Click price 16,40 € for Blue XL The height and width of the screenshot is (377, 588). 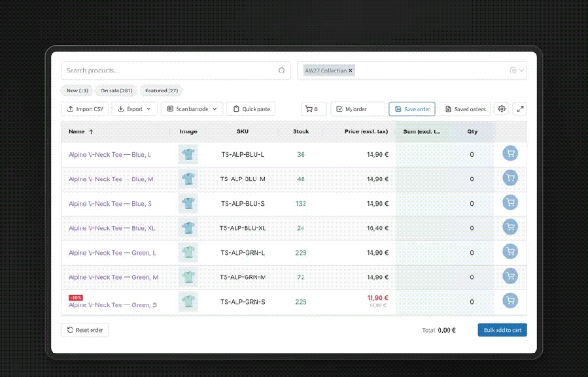coord(377,228)
